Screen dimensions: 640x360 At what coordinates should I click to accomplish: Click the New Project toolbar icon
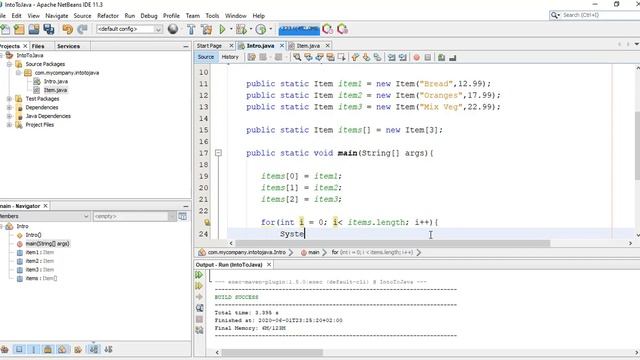19,29
